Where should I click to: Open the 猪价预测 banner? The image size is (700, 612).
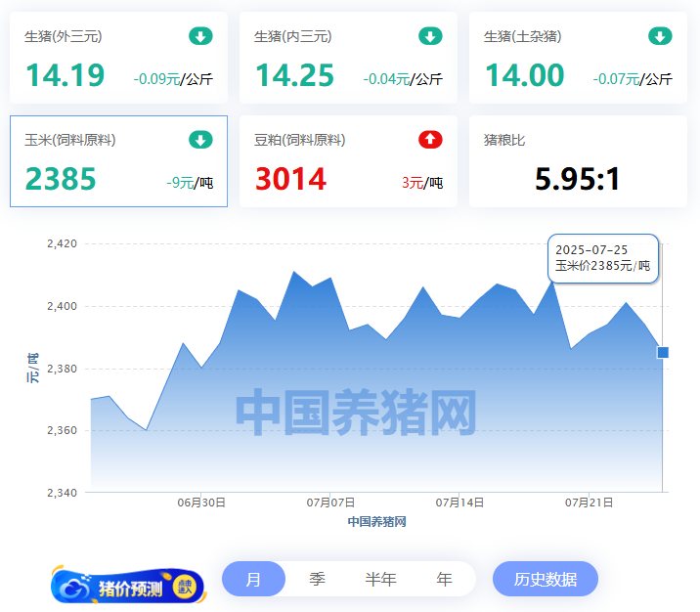coord(129,586)
